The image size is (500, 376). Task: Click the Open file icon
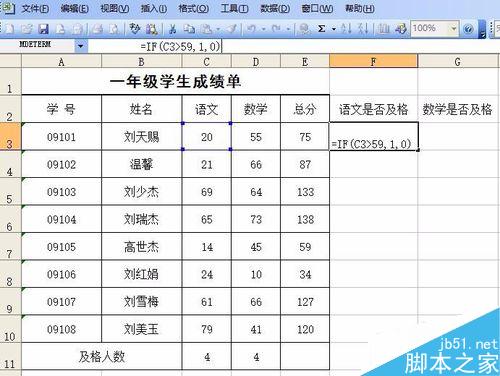pyautogui.click(x=26, y=29)
